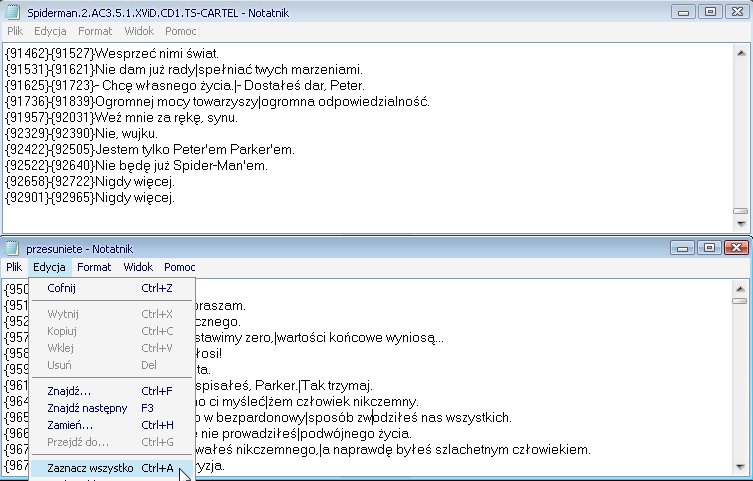The image size is (753, 481).
Task: Click scrollbar thumb in the przesuniete window
Action: pos(740,300)
